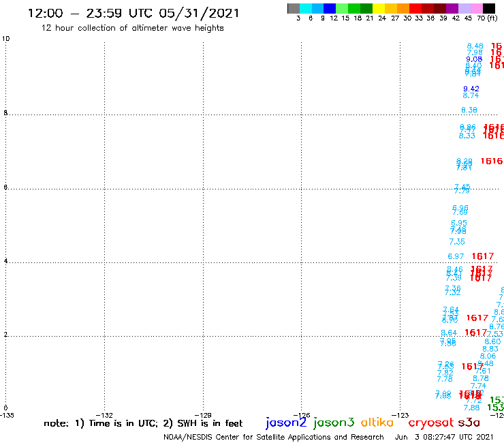
Task: Click the 7.74 wave height value
Action: point(478,386)
